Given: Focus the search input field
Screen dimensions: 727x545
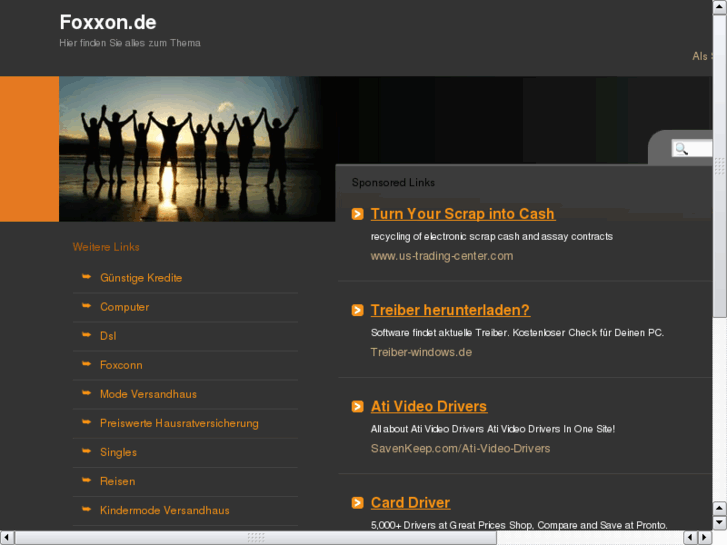Looking at the screenshot, I should point(692,149).
